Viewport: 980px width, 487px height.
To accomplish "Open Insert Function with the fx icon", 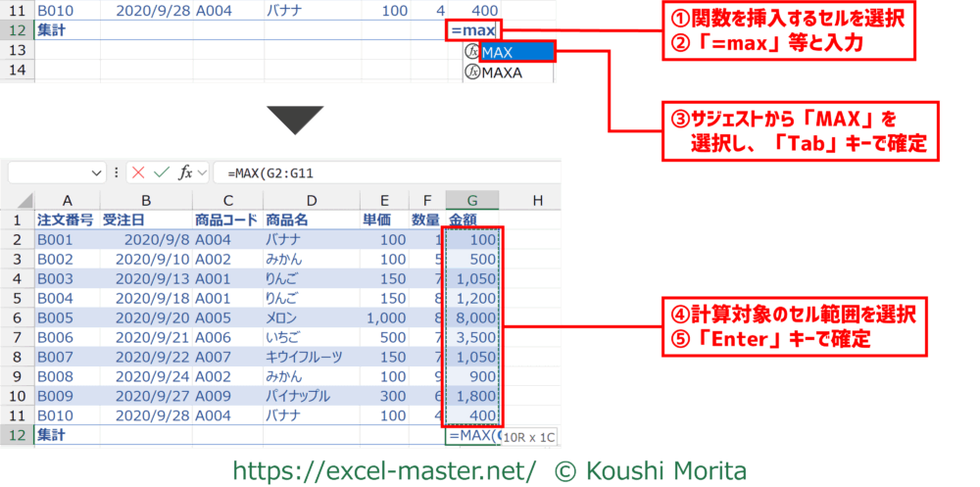I will click(184, 172).
